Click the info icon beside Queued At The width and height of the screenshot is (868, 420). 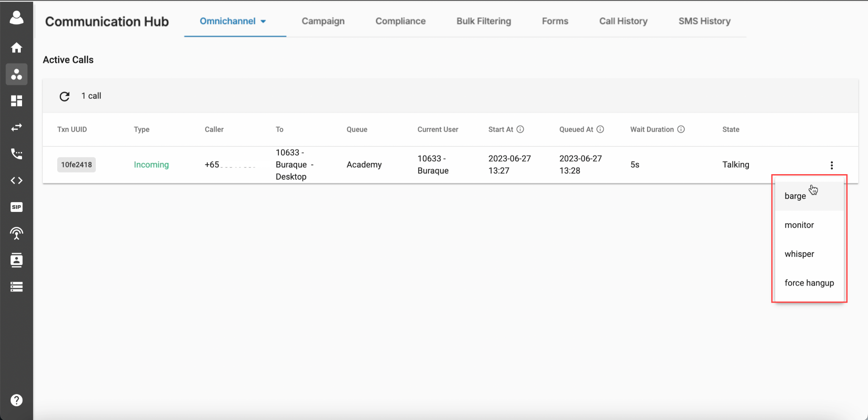[600, 129]
